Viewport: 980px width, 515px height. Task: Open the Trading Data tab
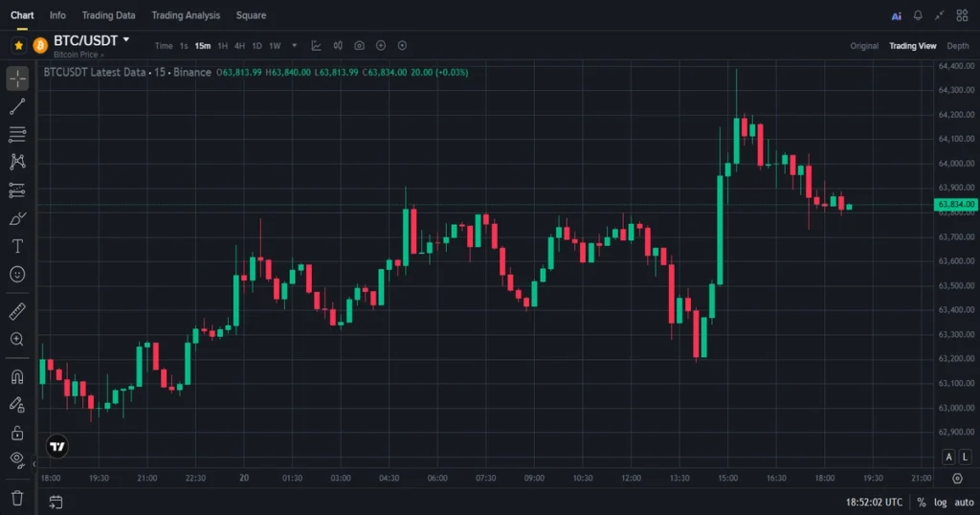(x=108, y=15)
